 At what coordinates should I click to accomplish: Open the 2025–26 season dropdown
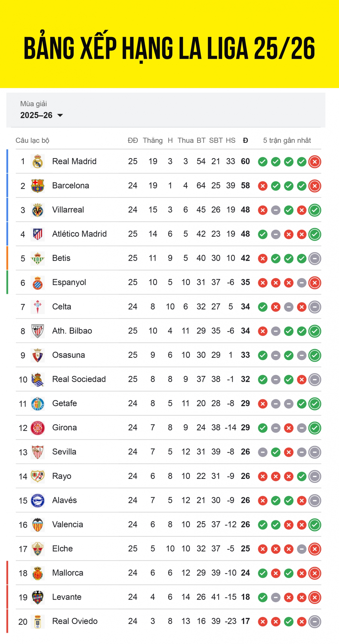click(x=42, y=115)
